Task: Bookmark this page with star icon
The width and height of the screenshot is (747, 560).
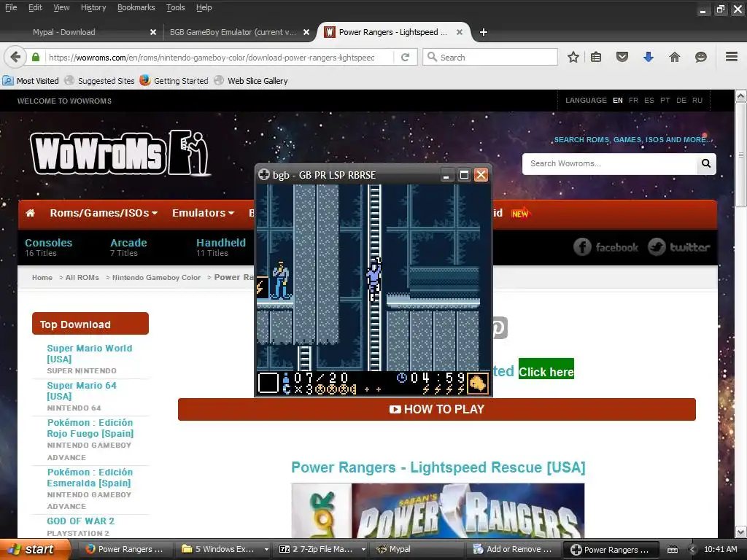Action: coord(573,57)
